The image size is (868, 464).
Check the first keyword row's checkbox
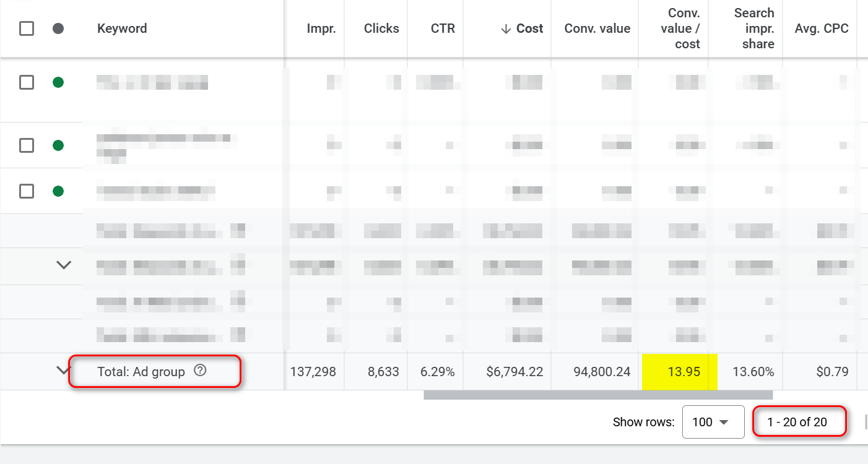pos(27,82)
